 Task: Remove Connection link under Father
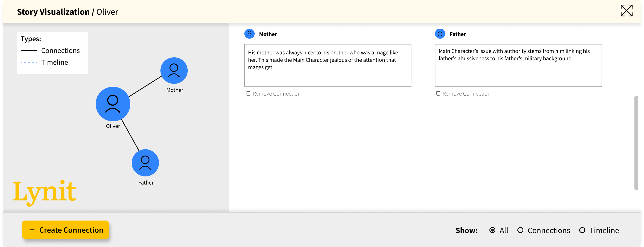click(466, 94)
